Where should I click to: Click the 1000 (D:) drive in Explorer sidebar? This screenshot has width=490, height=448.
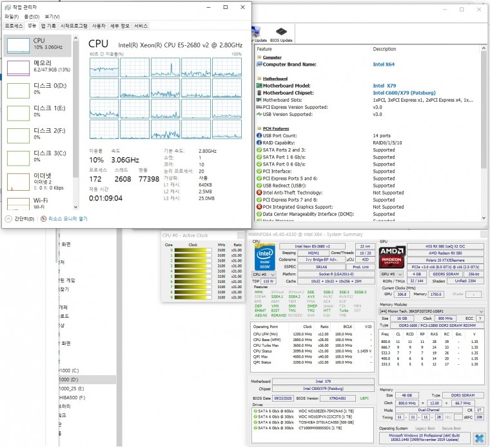(x=69, y=380)
